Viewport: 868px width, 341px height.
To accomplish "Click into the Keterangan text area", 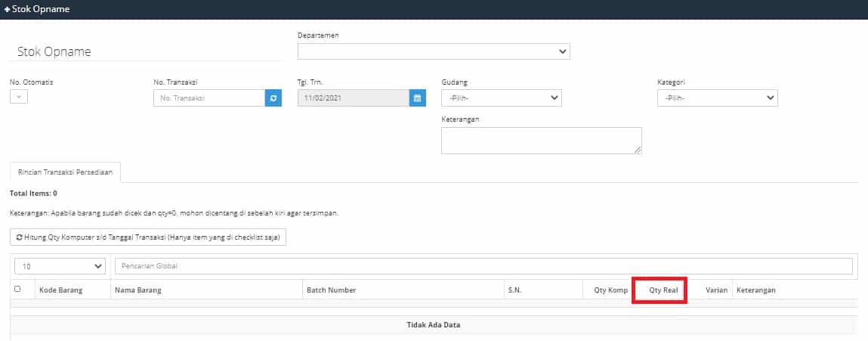I will click(541, 141).
